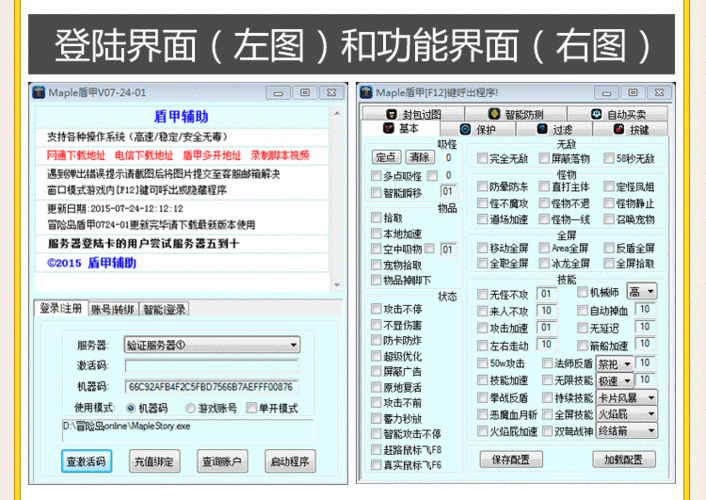The height and width of the screenshot is (500, 706).
Task: Click the 充值绑定 button
Action: (x=154, y=461)
